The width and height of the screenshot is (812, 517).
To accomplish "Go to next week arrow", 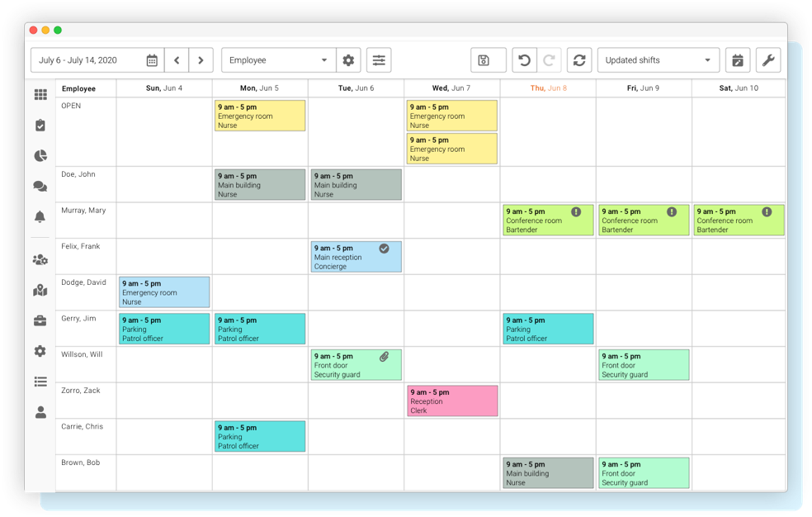I will coord(201,60).
